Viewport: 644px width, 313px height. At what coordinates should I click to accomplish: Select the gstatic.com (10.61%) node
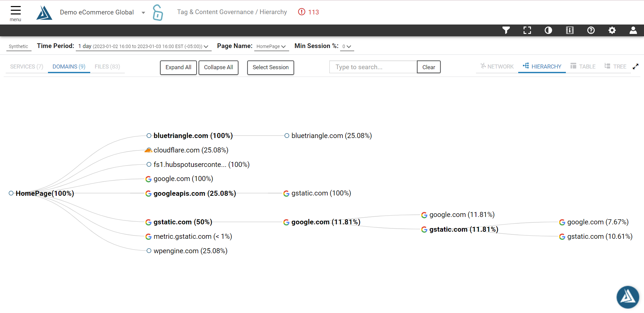[x=596, y=236]
